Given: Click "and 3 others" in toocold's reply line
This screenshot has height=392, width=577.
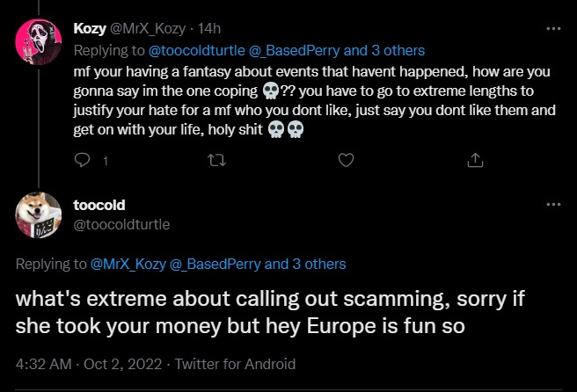Looking at the screenshot, I should tap(304, 264).
